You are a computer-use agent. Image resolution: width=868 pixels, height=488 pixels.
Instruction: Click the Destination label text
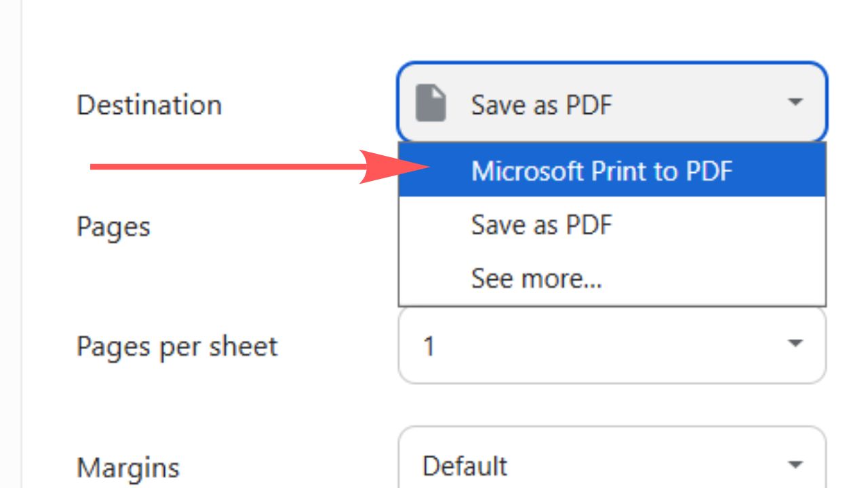pyautogui.click(x=149, y=105)
